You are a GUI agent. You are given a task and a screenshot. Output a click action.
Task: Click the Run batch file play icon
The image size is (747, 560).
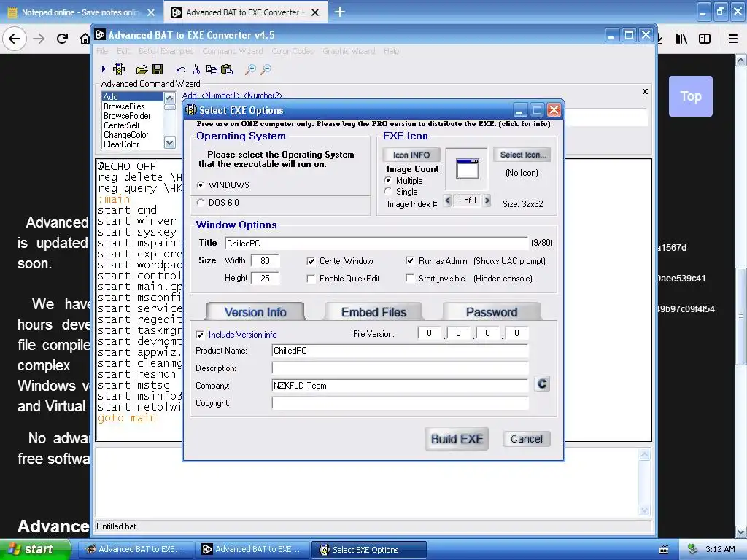point(104,69)
